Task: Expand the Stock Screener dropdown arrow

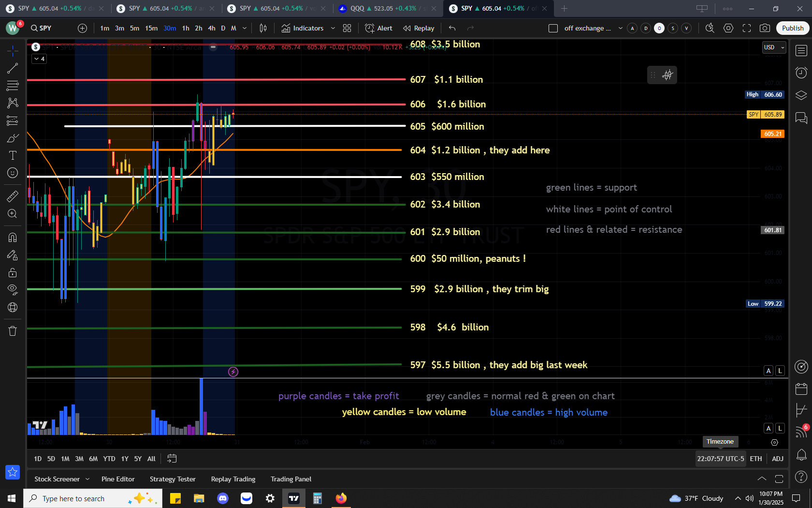Action: point(87,479)
